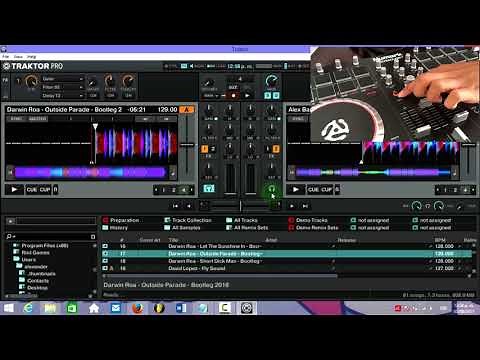Toggle headphone cue for left mixer channel
Screen dimensions: 480x360
coord(209,189)
